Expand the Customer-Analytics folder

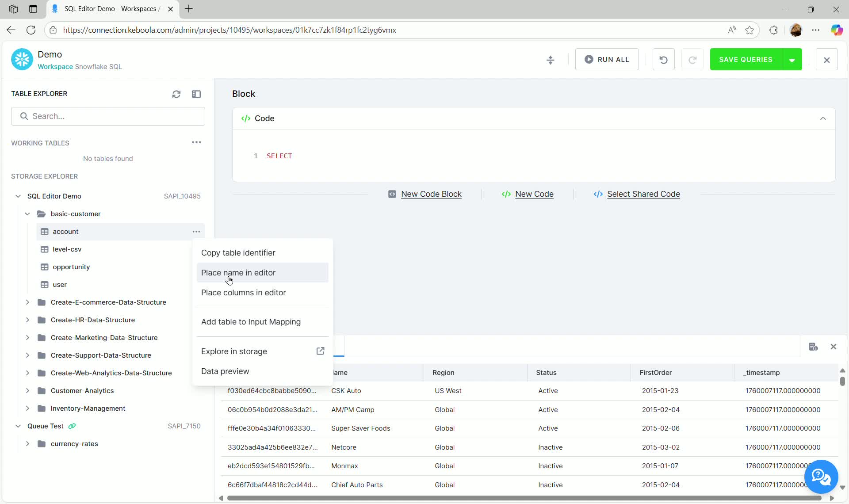(27, 391)
